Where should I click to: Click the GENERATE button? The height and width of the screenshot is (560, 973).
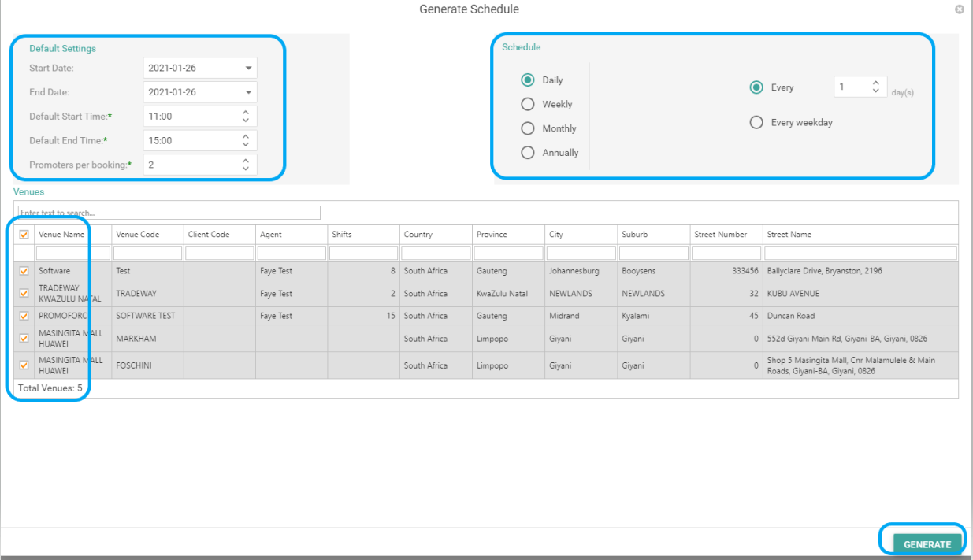point(927,544)
